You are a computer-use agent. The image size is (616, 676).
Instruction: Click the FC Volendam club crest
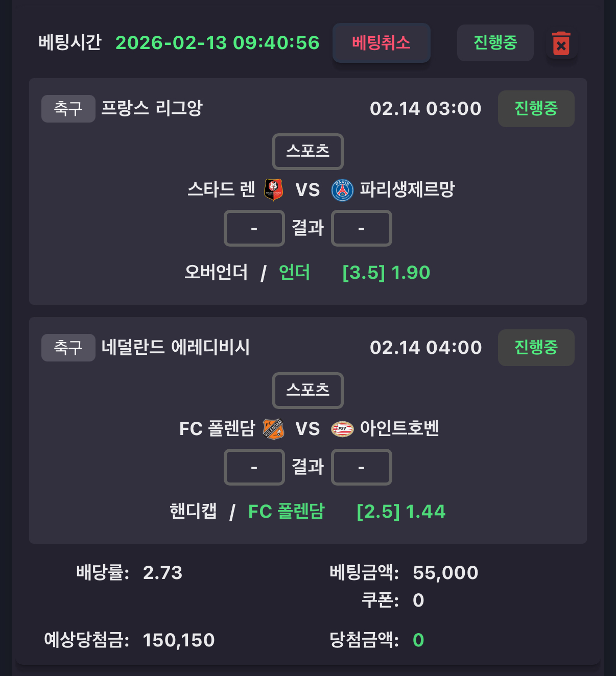point(273,429)
